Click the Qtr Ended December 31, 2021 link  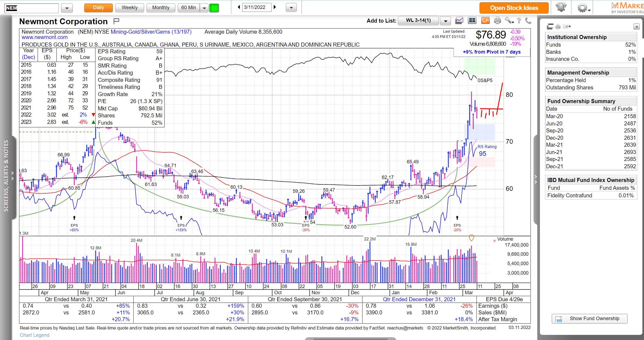click(419, 299)
